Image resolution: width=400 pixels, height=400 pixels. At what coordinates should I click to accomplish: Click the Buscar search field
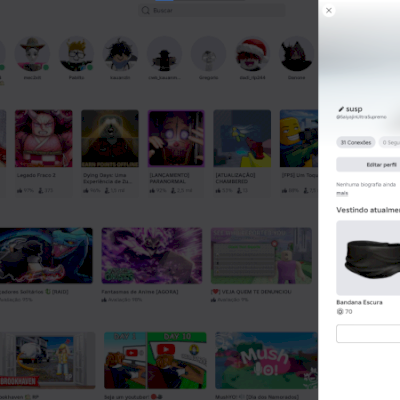click(x=212, y=10)
